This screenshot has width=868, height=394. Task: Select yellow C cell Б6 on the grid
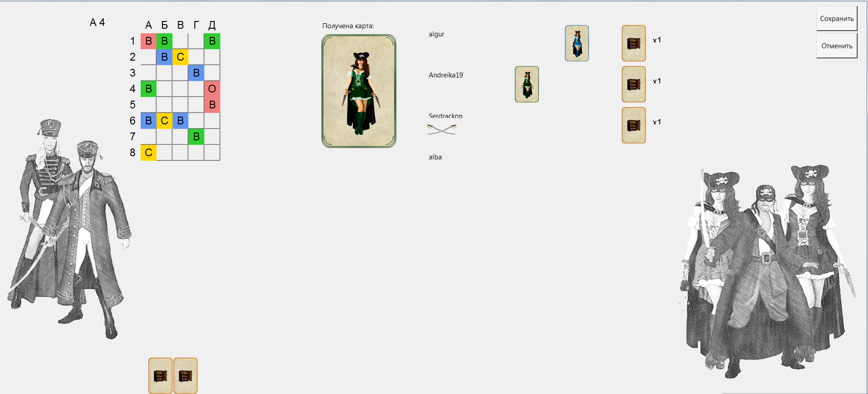164,121
